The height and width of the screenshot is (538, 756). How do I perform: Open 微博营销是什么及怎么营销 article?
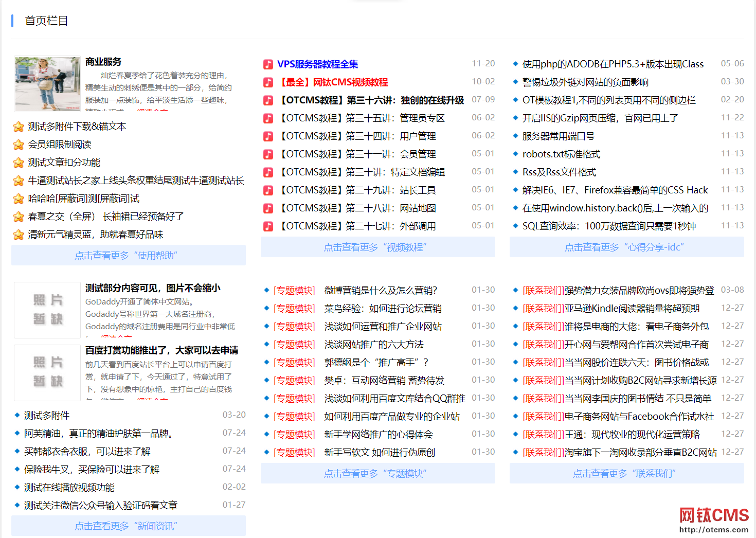[381, 291]
